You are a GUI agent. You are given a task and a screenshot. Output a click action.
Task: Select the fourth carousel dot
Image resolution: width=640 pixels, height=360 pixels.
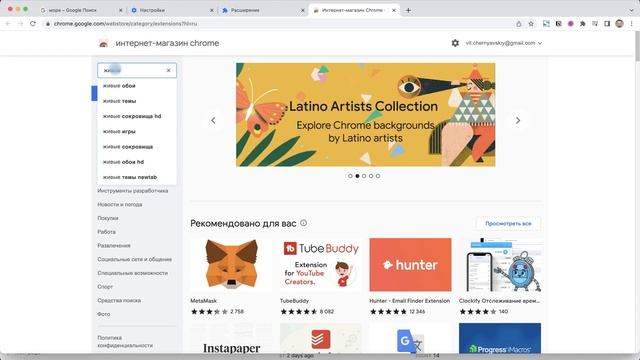pos(371,176)
